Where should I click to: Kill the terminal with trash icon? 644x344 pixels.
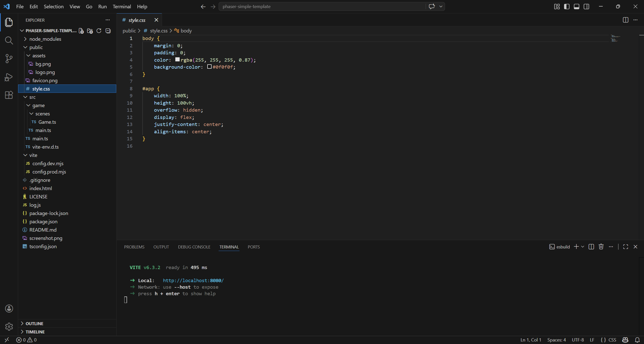(x=601, y=247)
